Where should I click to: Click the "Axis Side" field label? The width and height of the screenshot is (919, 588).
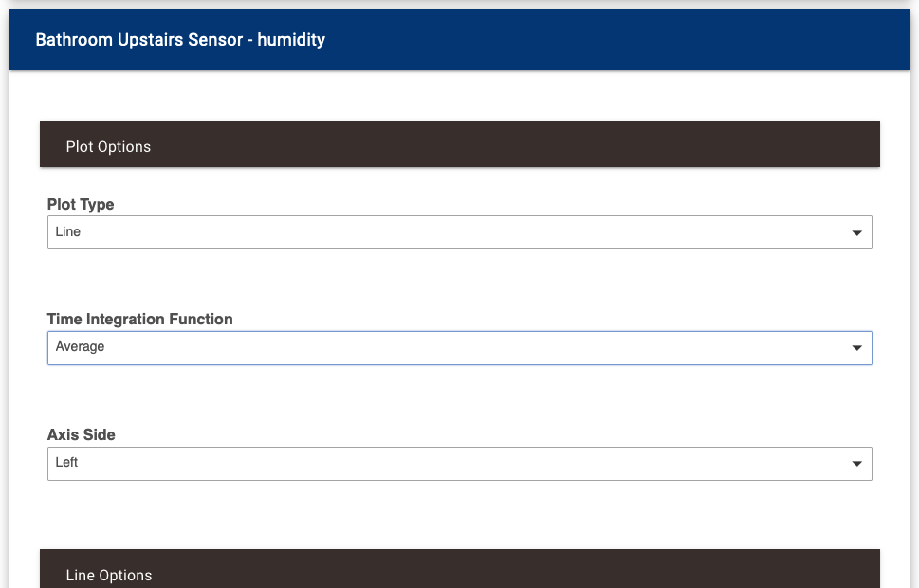pos(82,435)
